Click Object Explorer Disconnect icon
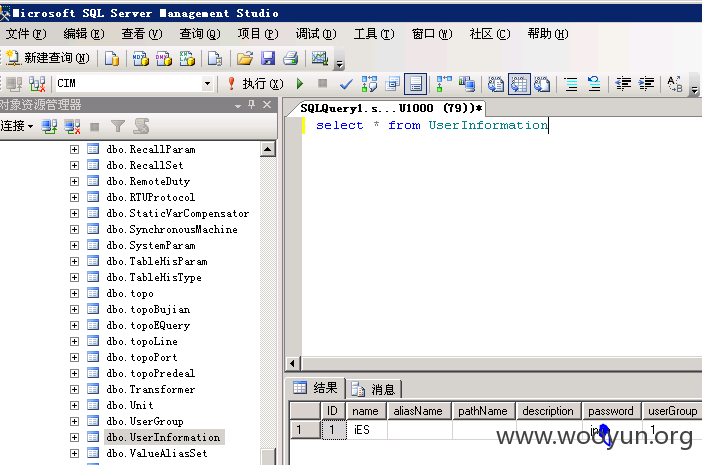This screenshot has height=465, width=702. 72,127
